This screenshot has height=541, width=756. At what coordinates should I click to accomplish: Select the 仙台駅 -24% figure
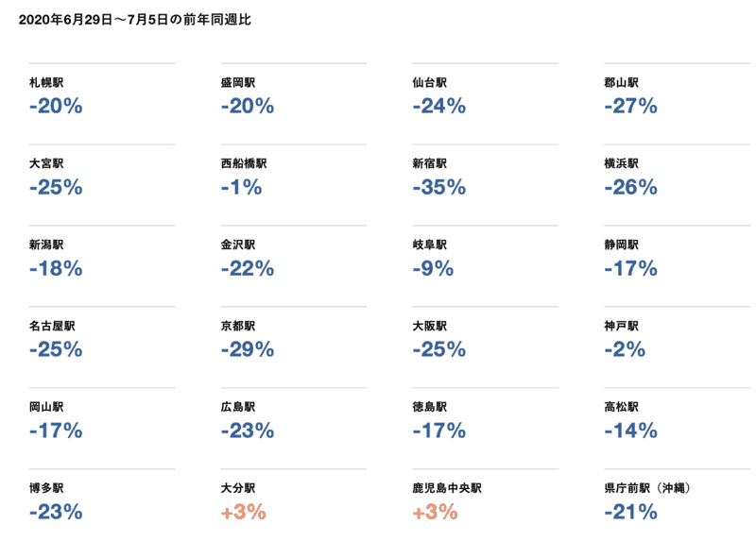(x=439, y=106)
